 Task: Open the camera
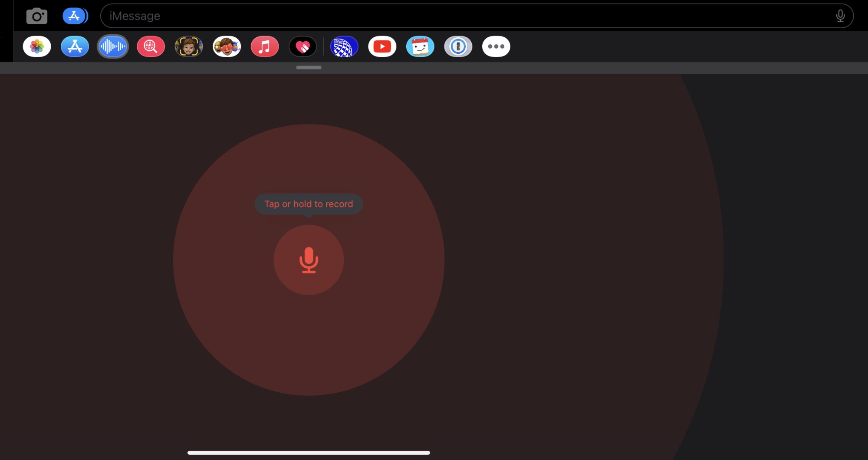(37, 16)
